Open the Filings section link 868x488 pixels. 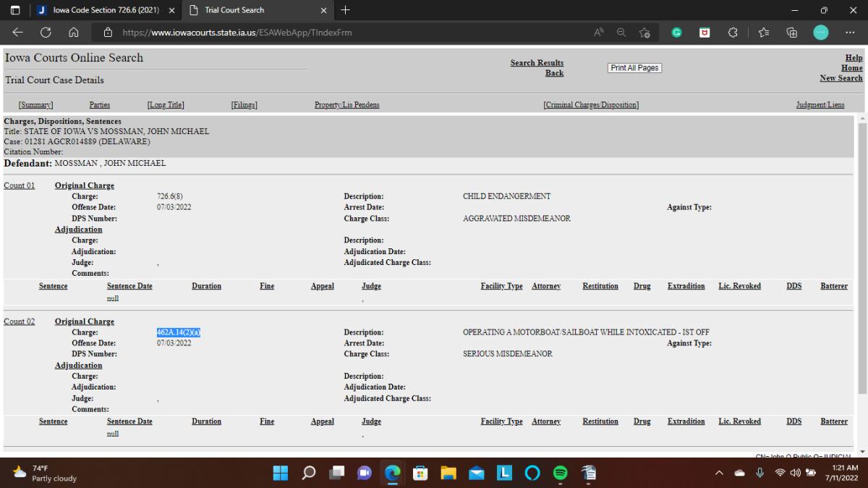[x=244, y=105]
